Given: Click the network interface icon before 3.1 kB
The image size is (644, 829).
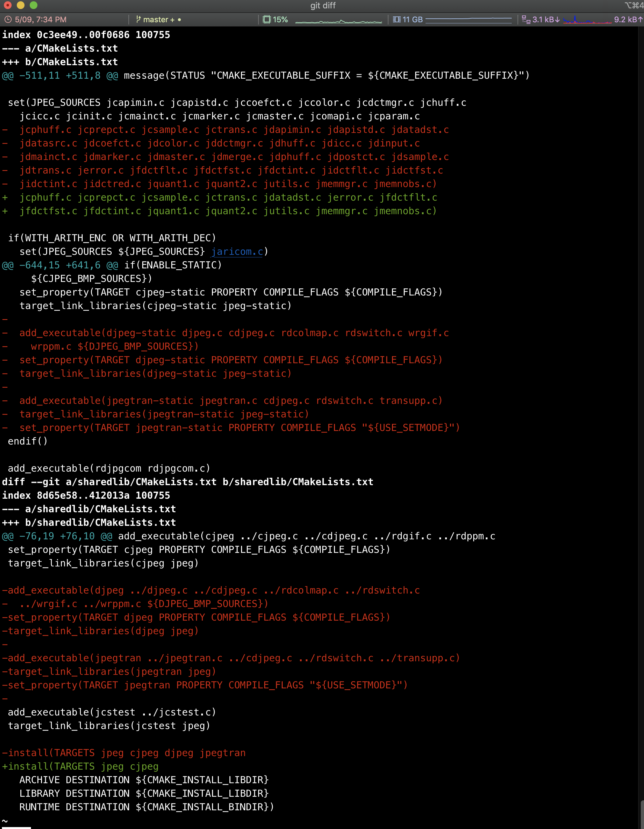Looking at the screenshot, I should pyautogui.click(x=526, y=19).
